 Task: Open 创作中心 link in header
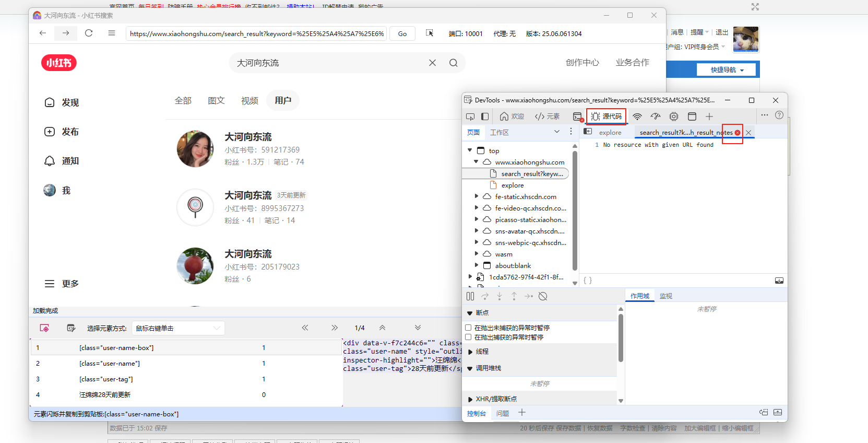(x=582, y=63)
